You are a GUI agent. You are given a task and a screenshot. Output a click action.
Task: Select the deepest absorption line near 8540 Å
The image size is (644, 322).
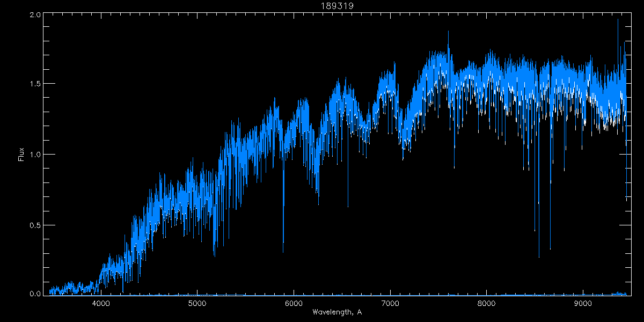click(x=539, y=257)
